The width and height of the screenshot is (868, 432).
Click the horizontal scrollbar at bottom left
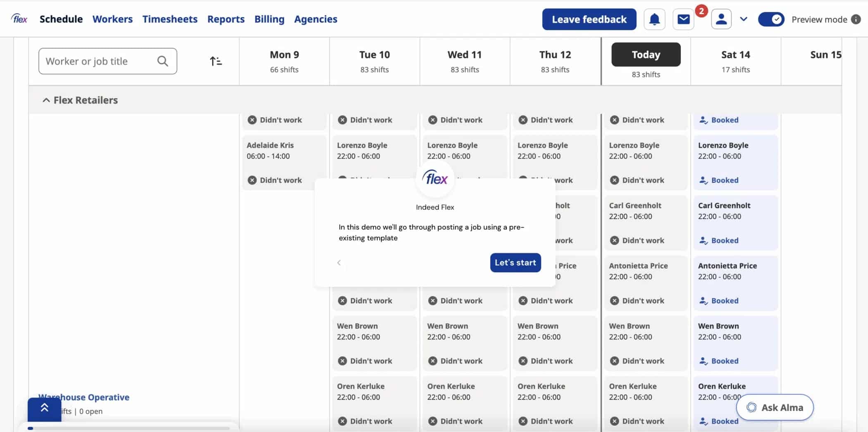[x=128, y=428]
